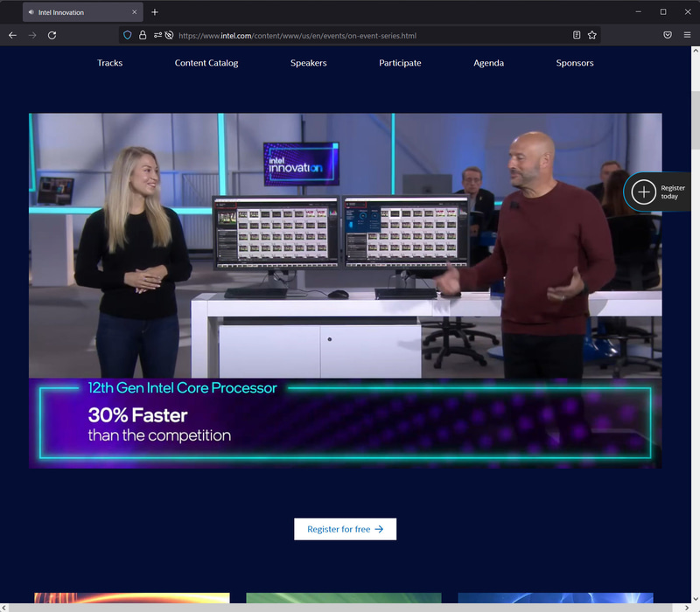Open the Sponsors page
Viewport: 700px width, 612px height.
[x=575, y=63]
